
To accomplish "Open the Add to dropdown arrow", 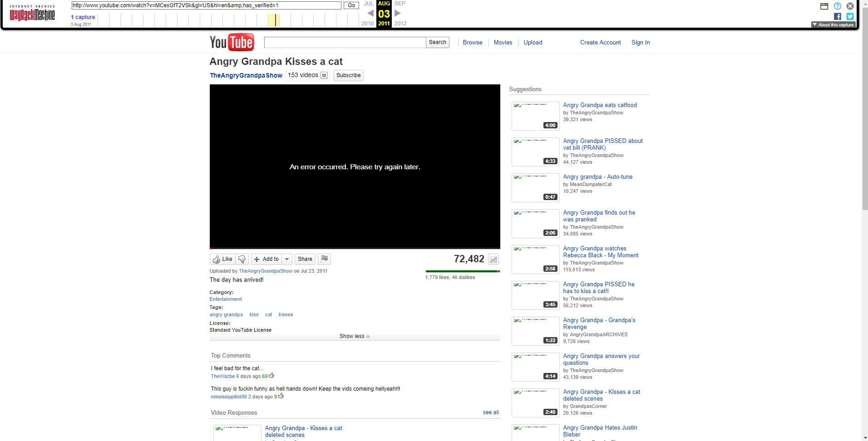I will [287, 259].
